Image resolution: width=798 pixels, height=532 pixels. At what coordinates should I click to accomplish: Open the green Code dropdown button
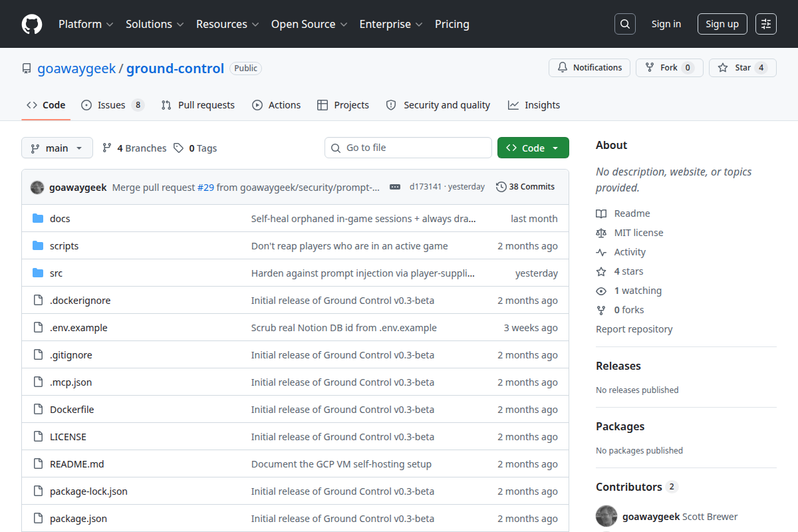coord(533,148)
